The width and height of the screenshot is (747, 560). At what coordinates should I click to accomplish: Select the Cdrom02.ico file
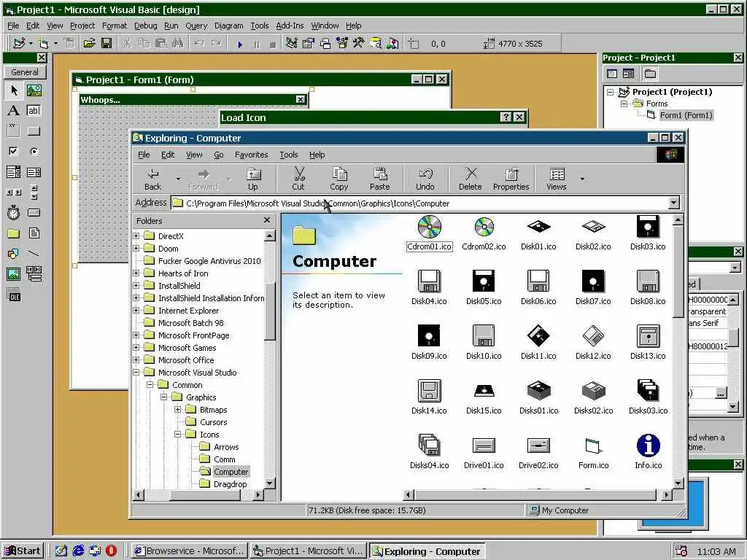coord(484,234)
